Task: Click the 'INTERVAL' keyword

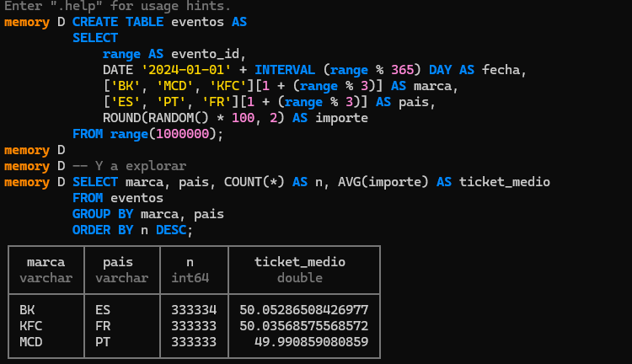Action: [285, 70]
